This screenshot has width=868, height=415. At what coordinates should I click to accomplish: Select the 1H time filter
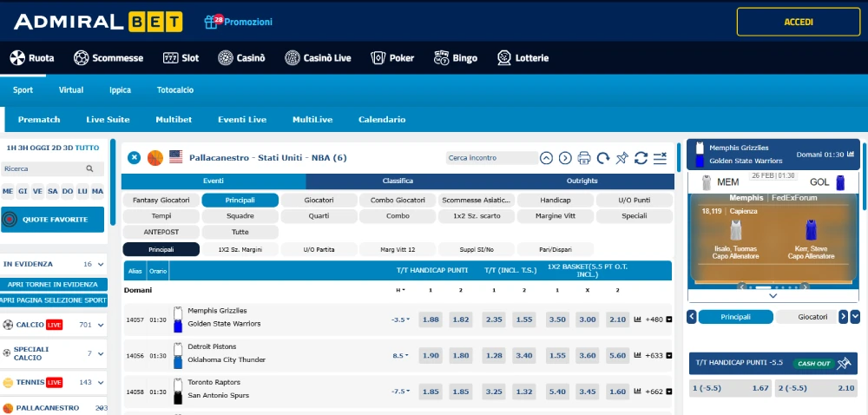point(11,148)
